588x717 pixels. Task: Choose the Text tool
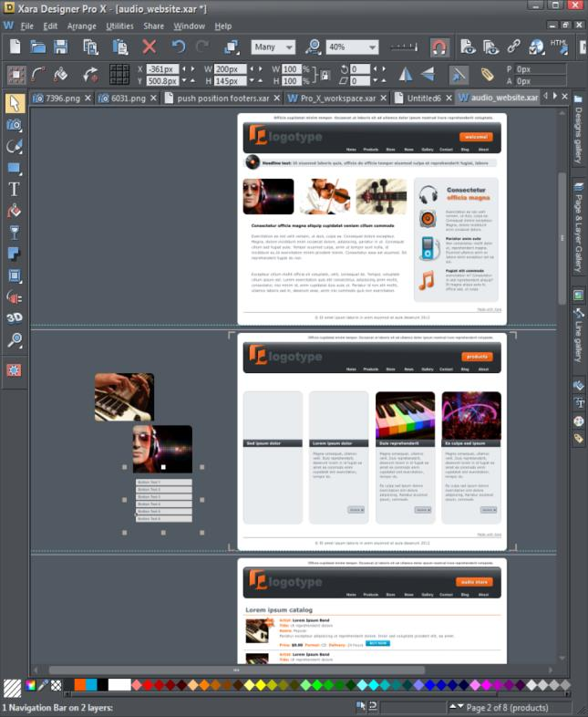pos(15,189)
